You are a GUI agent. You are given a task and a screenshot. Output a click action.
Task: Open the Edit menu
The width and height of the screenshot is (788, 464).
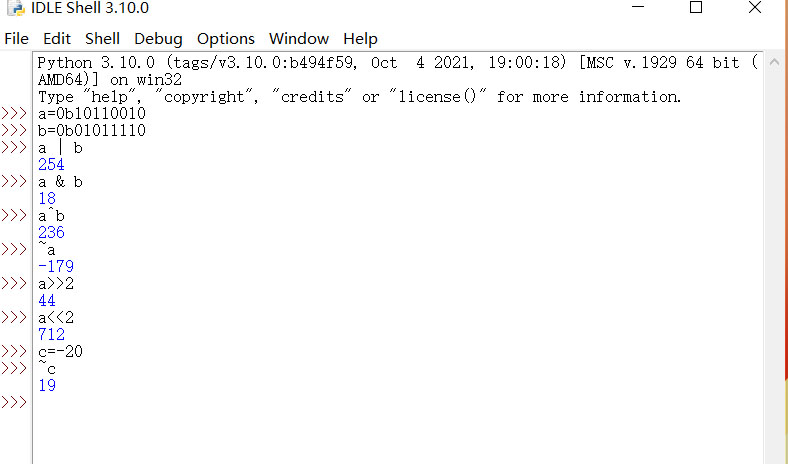tap(57, 39)
